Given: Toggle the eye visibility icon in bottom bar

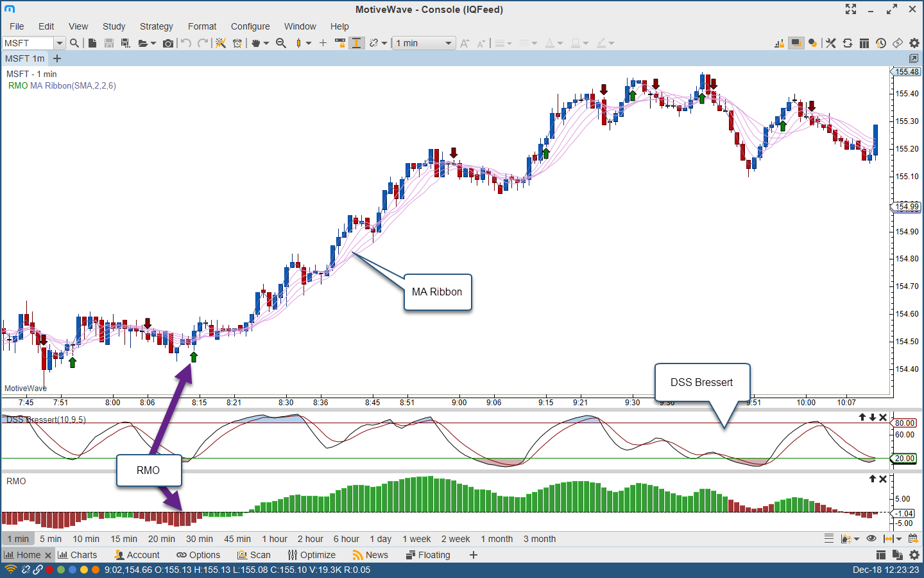Looking at the screenshot, I should tap(871, 539).
